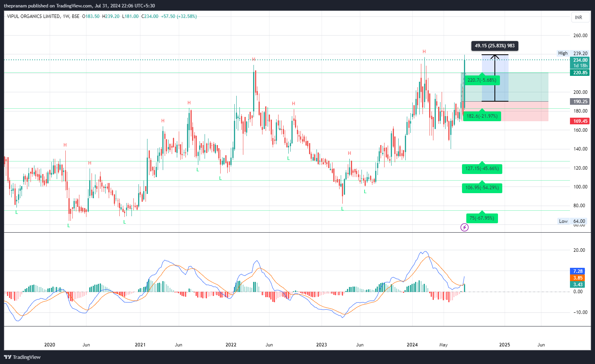
Task: Click the O183.50 open value in header
Action: (91, 16)
